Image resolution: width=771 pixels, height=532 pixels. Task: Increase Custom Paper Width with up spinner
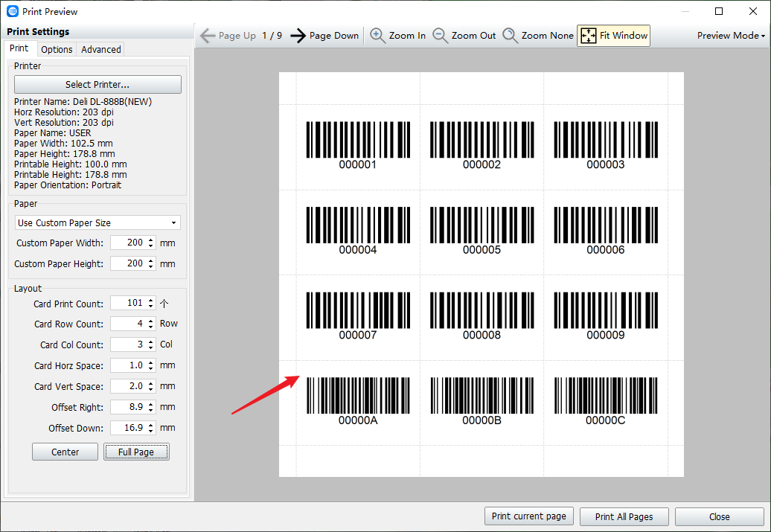click(151, 240)
